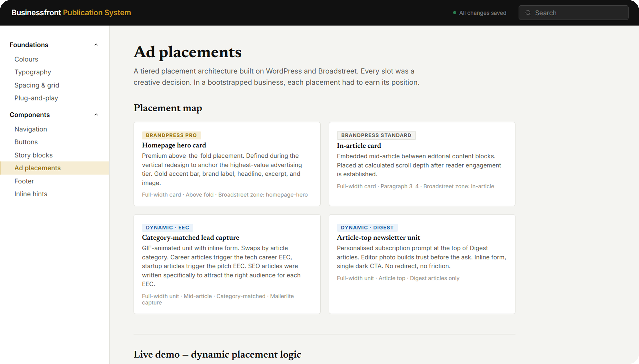This screenshot has width=639, height=364.
Task: Open Category-matched lead capture title
Action: [190, 238]
